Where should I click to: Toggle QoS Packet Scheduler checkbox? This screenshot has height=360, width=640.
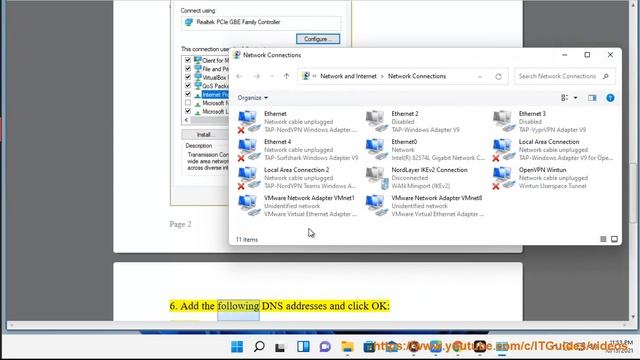tap(188, 86)
